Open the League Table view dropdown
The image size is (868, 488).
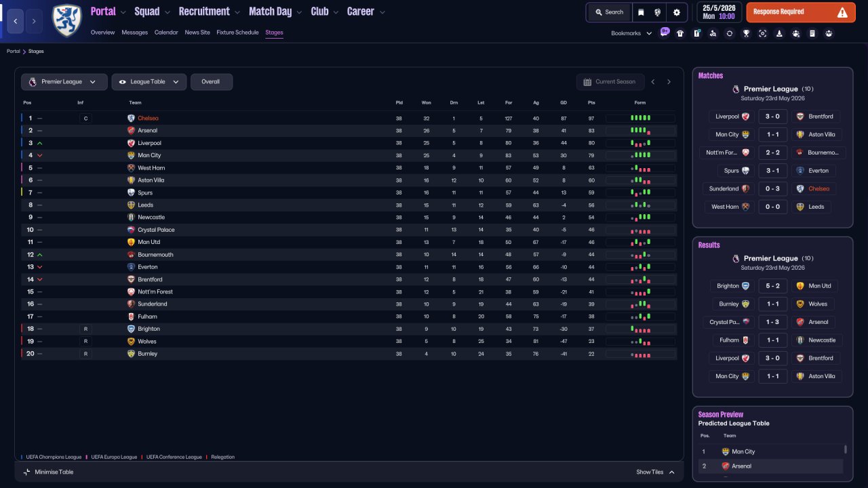coord(149,82)
